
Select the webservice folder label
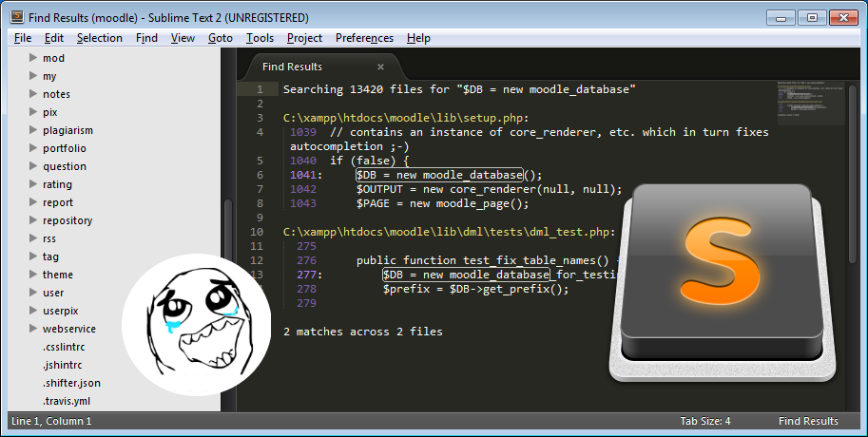coord(69,329)
